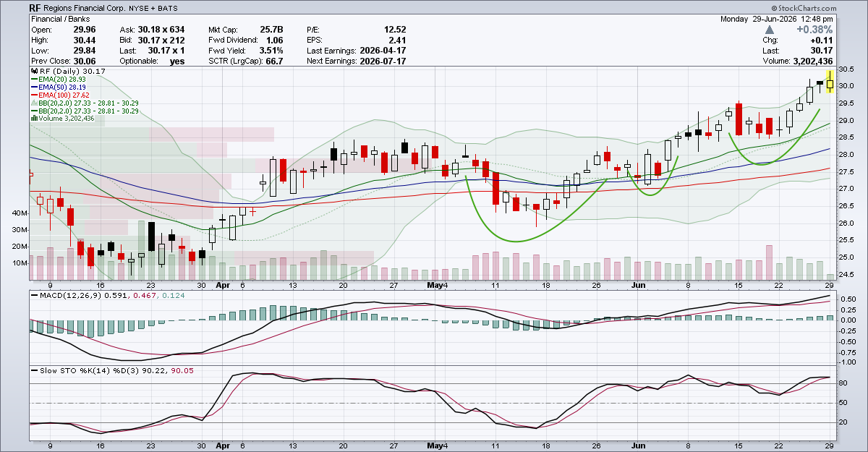Click the Next Earnings date 2026-07-17

pyautogui.click(x=383, y=62)
